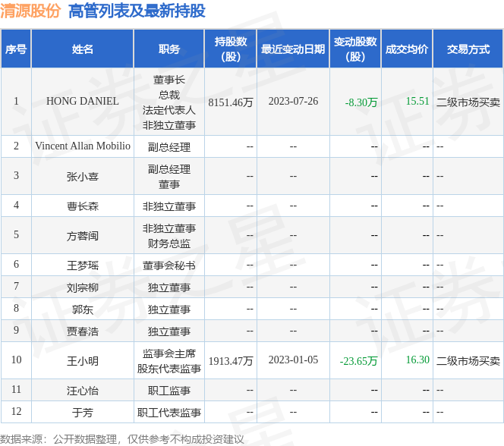Click the name 于芳
This screenshot has width=504, height=446.
(83, 413)
